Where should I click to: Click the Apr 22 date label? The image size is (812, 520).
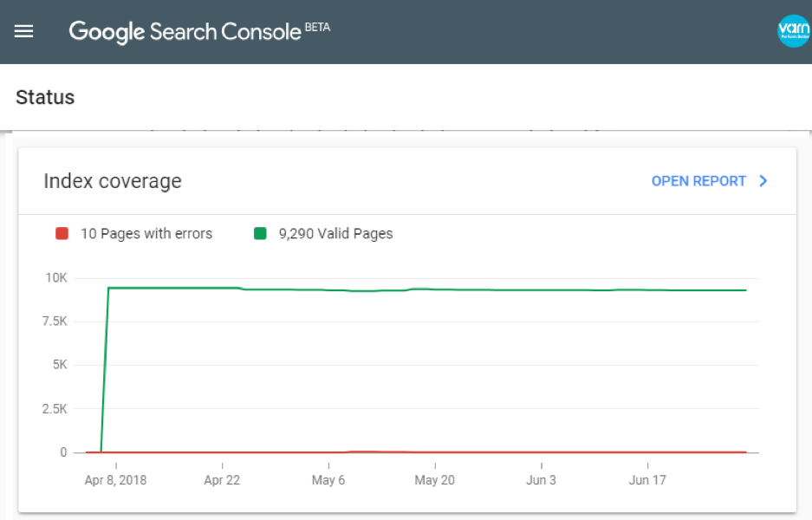222,480
